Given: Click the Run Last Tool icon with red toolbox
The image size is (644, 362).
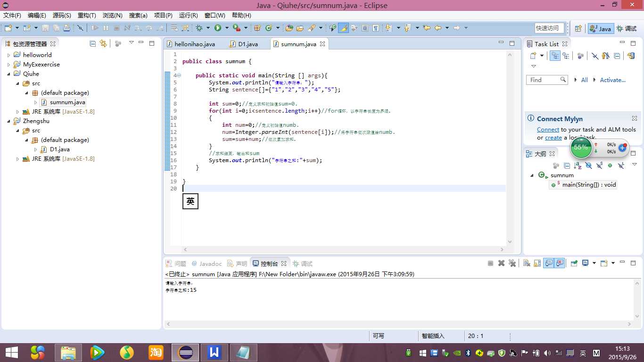Looking at the screenshot, I should (x=236, y=28).
